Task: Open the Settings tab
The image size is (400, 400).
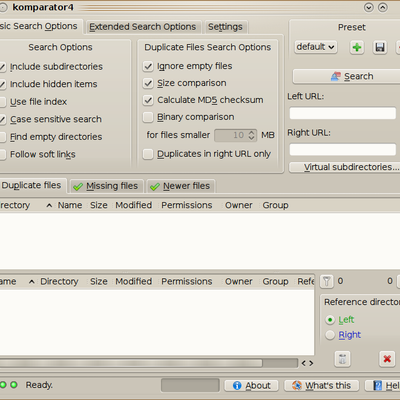Action: 225,27
